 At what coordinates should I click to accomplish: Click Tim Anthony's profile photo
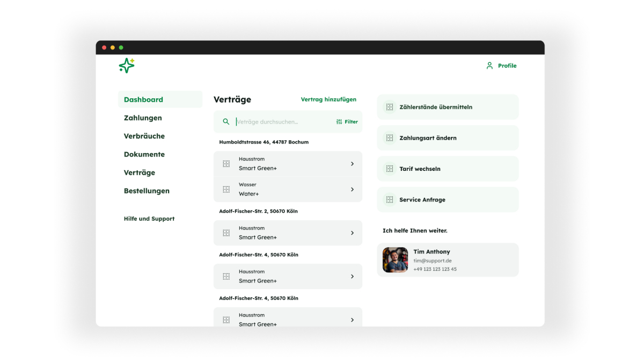(x=395, y=260)
